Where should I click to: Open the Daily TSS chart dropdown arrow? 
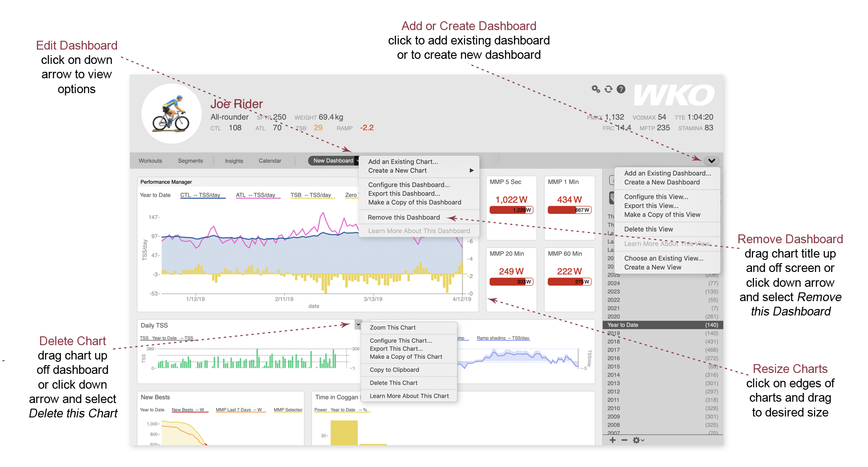[358, 325]
